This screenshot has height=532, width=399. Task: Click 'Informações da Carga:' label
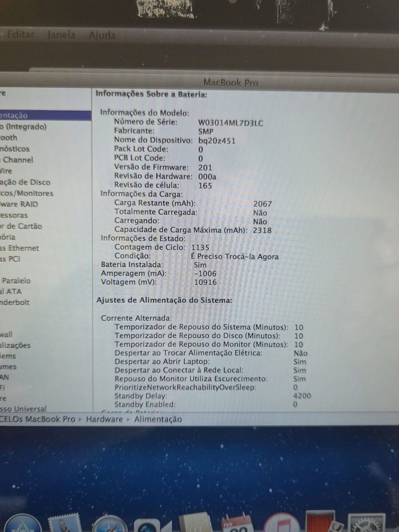tap(141, 194)
